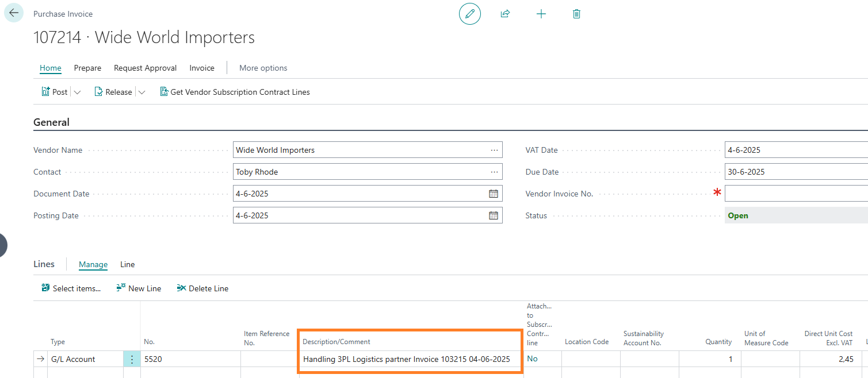Open the Line tab in Lines
This screenshot has height=378, width=868.
[127, 264]
